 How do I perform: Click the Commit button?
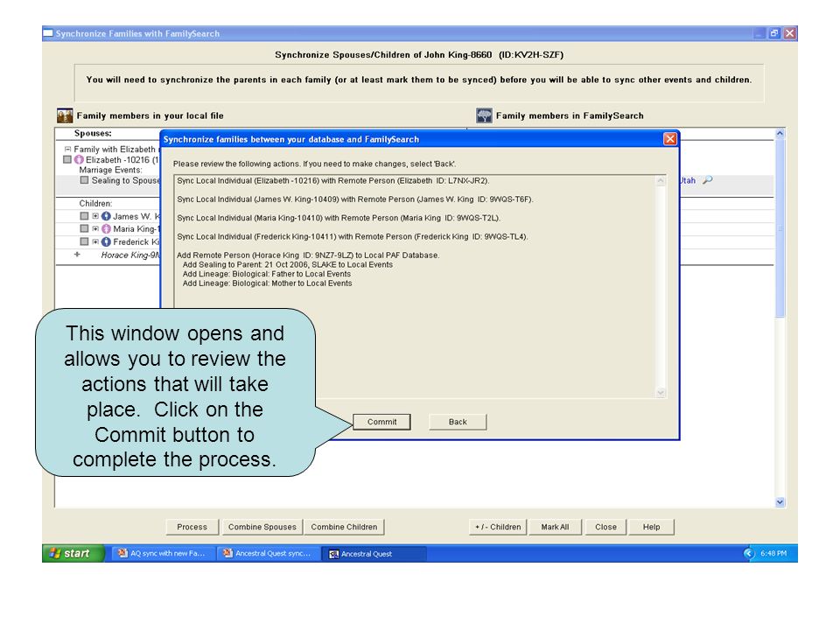coord(382,422)
